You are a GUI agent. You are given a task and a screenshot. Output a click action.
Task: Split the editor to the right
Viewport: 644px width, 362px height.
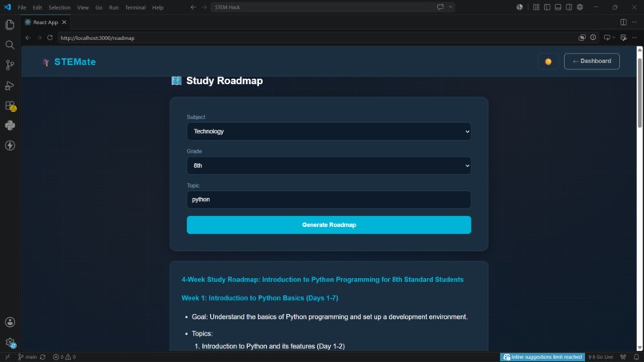point(623,22)
